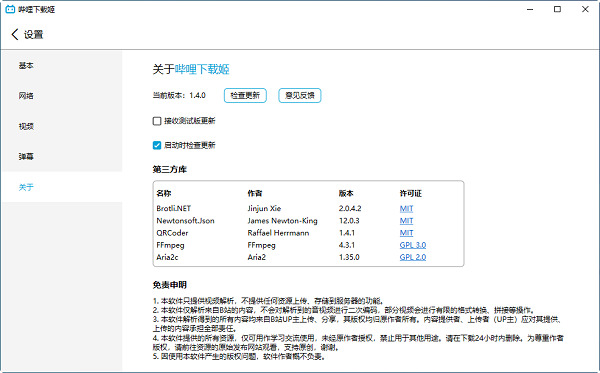Screen dimensions: 600x373
Task: Uncheck 启动时检查更新 checkbox
Action: (x=157, y=145)
